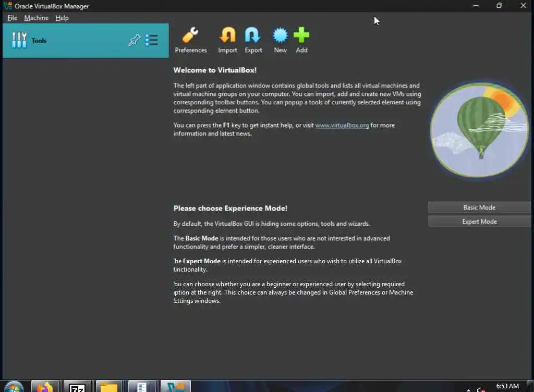This screenshot has height=392, width=534.
Task: Click the pin icon beside Tools
Action: click(134, 40)
